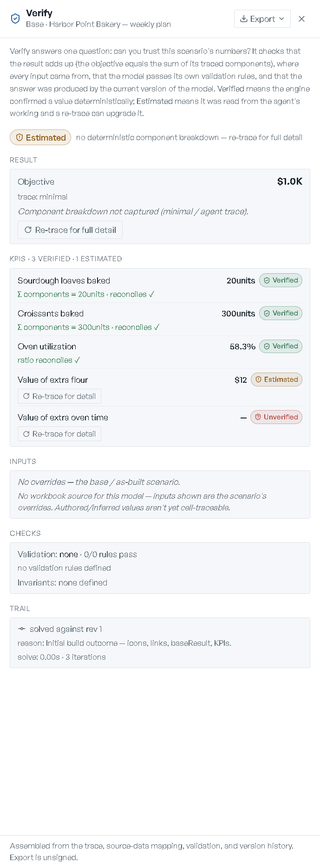Image resolution: width=320 pixels, height=868 pixels.
Task: Click Estimated badge for Value of extra flour
Action: tap(276, 379)
